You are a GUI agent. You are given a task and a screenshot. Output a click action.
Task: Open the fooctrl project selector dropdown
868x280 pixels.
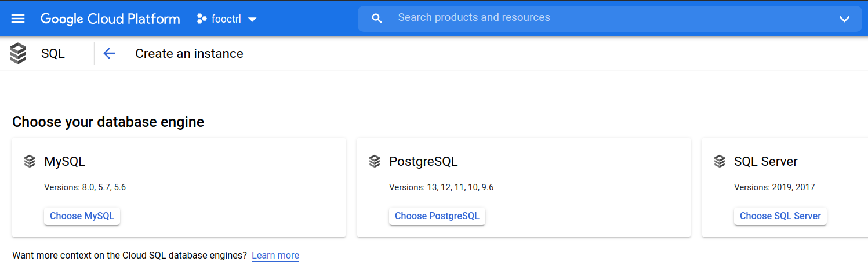(x=227, y=19)
